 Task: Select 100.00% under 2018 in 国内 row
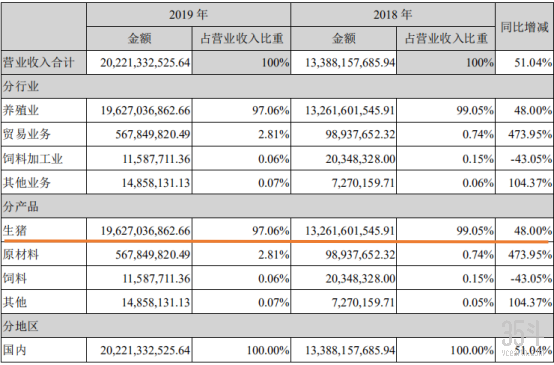[472, 350]
